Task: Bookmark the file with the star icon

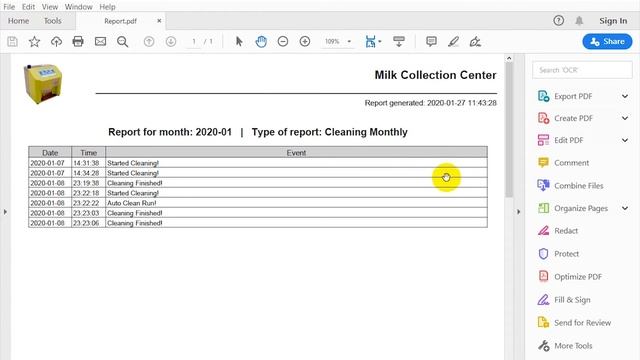Action: tap(34, 41)
